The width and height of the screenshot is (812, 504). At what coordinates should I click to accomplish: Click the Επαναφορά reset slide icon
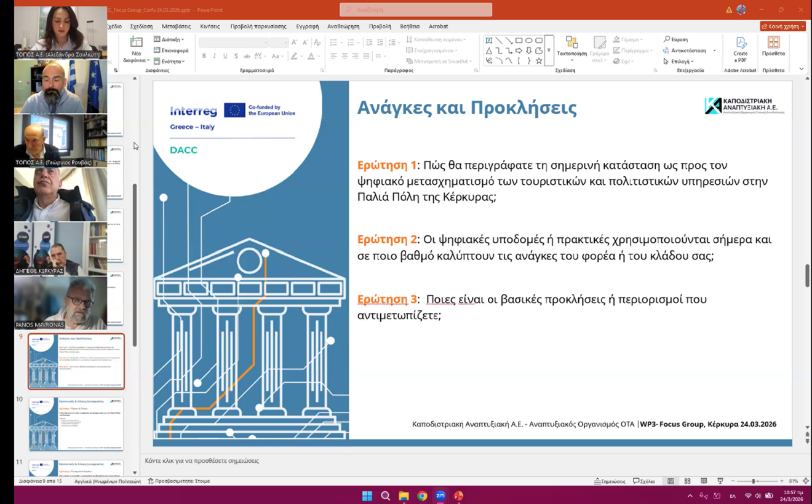[x=171, y=50]
